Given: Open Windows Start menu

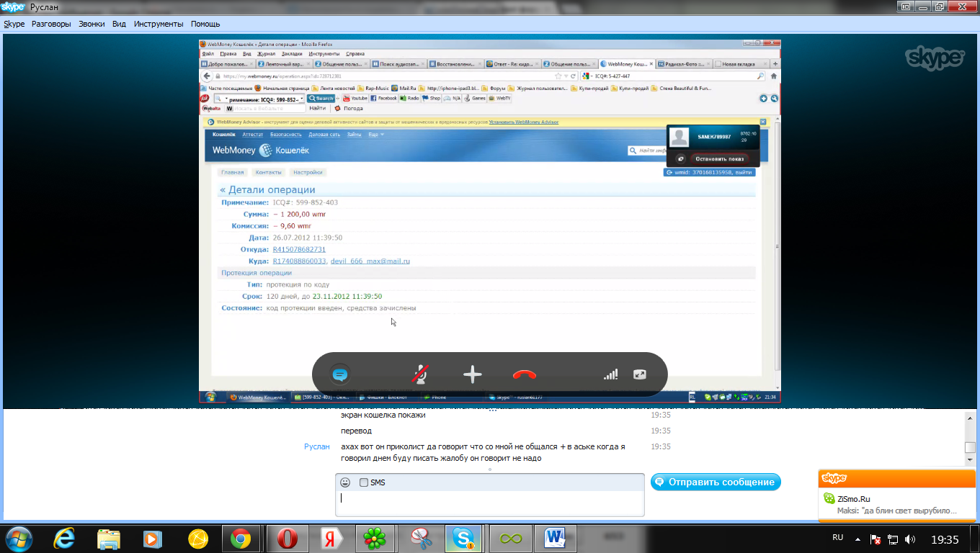Looking at the screenshot, I should [x=20, y=538].
